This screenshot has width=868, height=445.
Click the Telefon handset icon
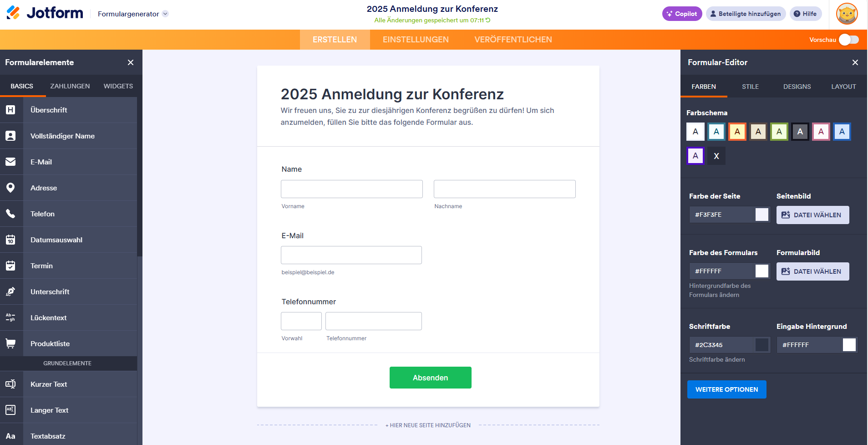tap(10, 214)
